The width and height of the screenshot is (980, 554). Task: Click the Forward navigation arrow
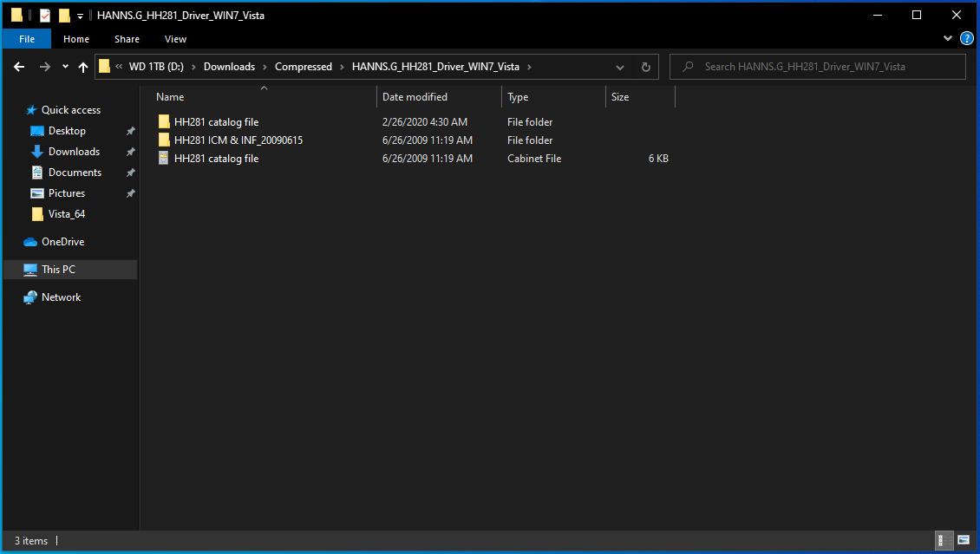pos(45,67)
